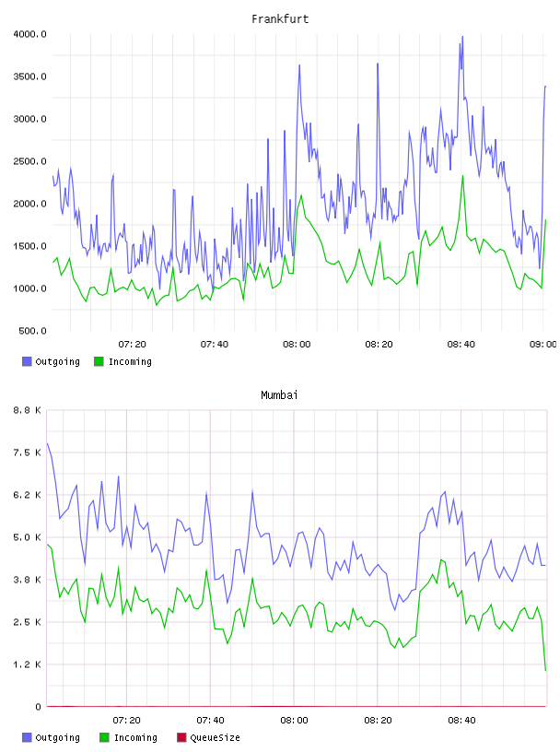Select the Outgoing label in Mumbai legend
Screen dimensions: 560x752
[x=57, y=737]
